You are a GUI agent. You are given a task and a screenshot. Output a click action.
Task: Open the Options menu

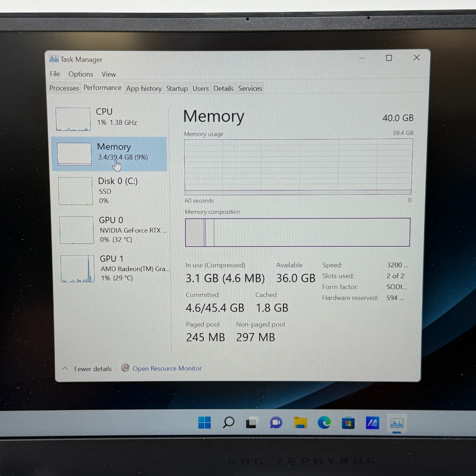(x=81, y=74)
